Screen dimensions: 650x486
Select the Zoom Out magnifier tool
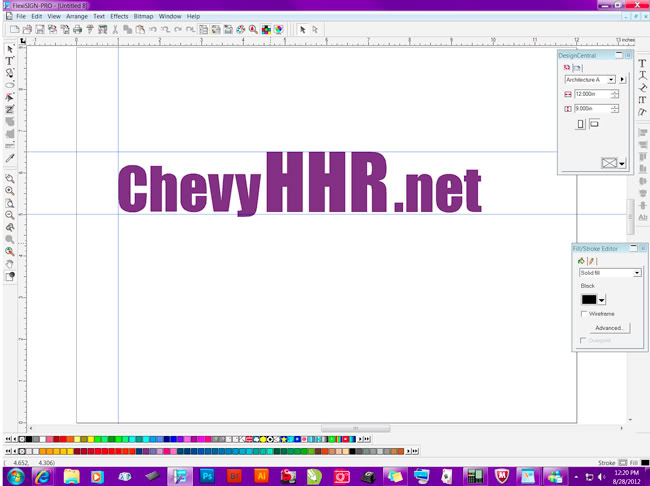click(x=10, y=215)
